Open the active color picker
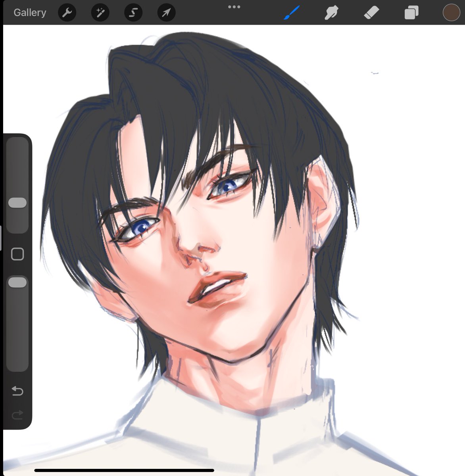The image size is (465, 476). [x=451, y=12]
